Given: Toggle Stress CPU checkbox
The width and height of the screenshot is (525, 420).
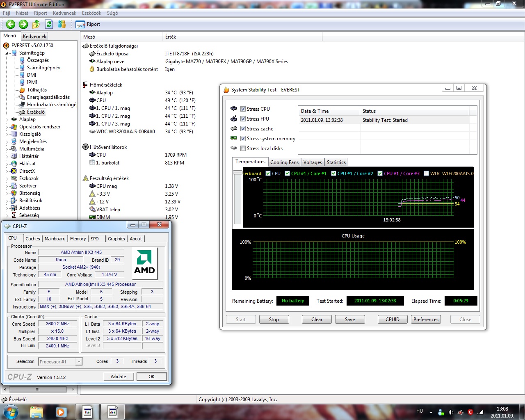Looking at the screenshot, I should click(243, 109).
